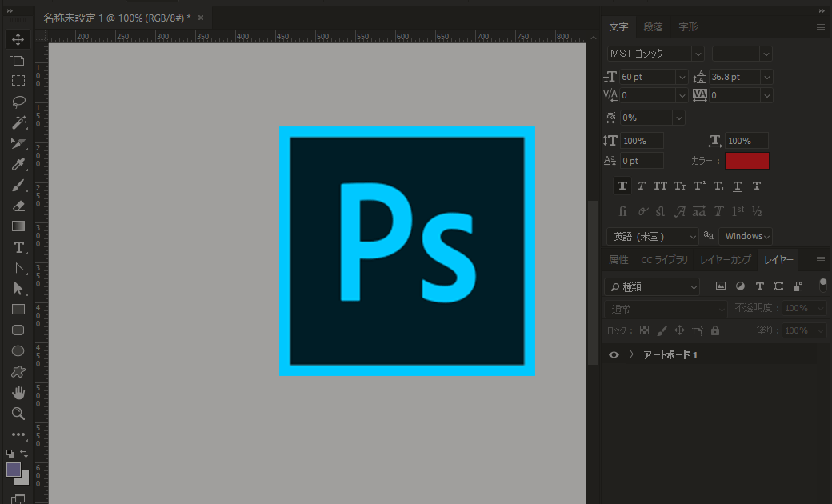Open the text color swatch

tap(747, 161)
